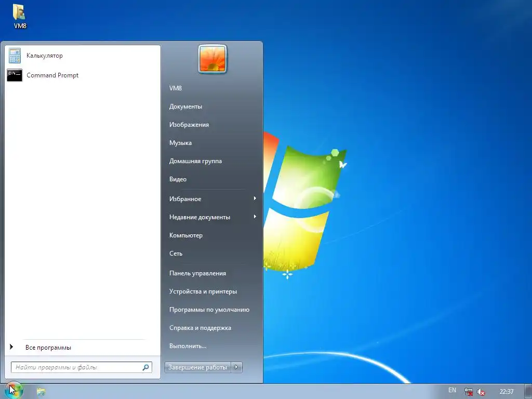This screenshot has height=399, width=532.
Task: Open Панель управления
Action: (x=197, y=273)
